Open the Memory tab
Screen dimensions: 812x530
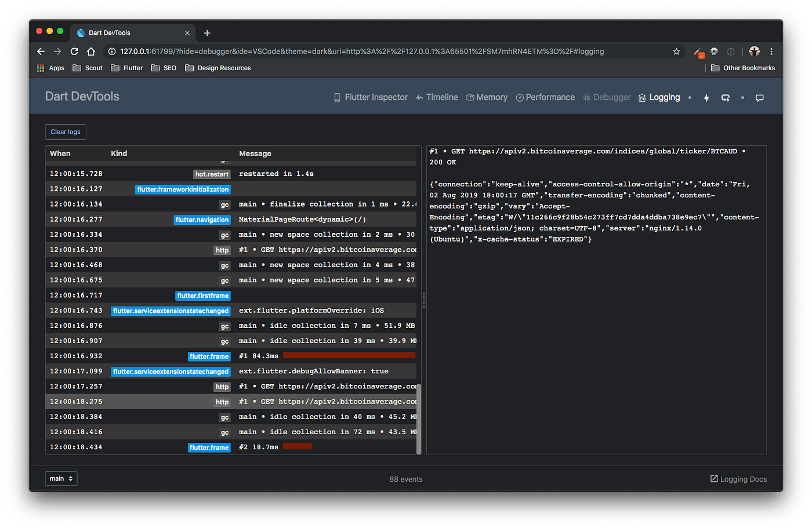pyautogui.click(x=487, y=98)
